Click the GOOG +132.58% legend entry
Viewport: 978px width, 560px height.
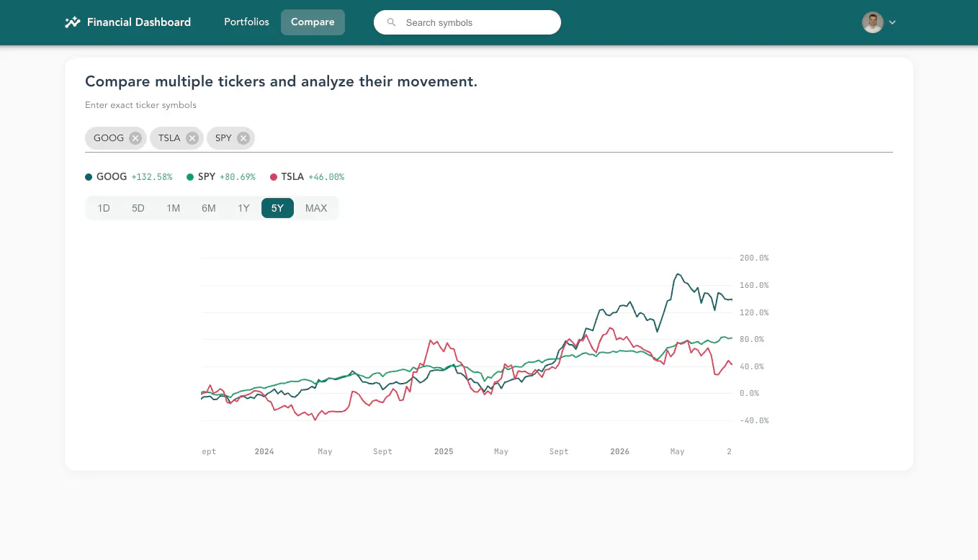[x=129, y=177]
